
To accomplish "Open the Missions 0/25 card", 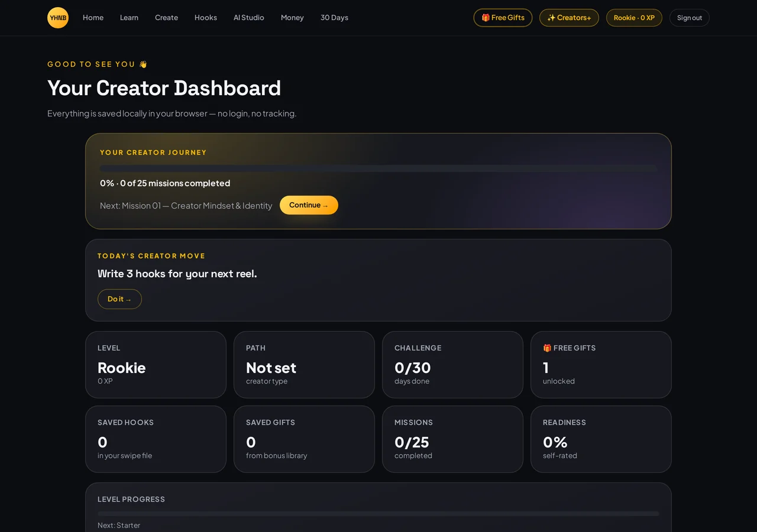I will point(452,439).
